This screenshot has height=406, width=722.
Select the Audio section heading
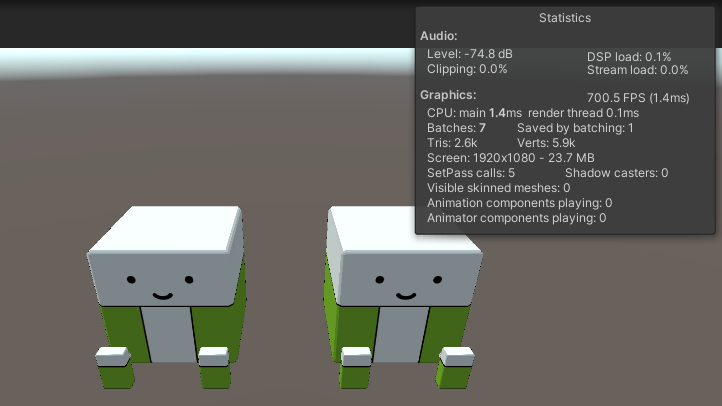(x=438, y=36)
